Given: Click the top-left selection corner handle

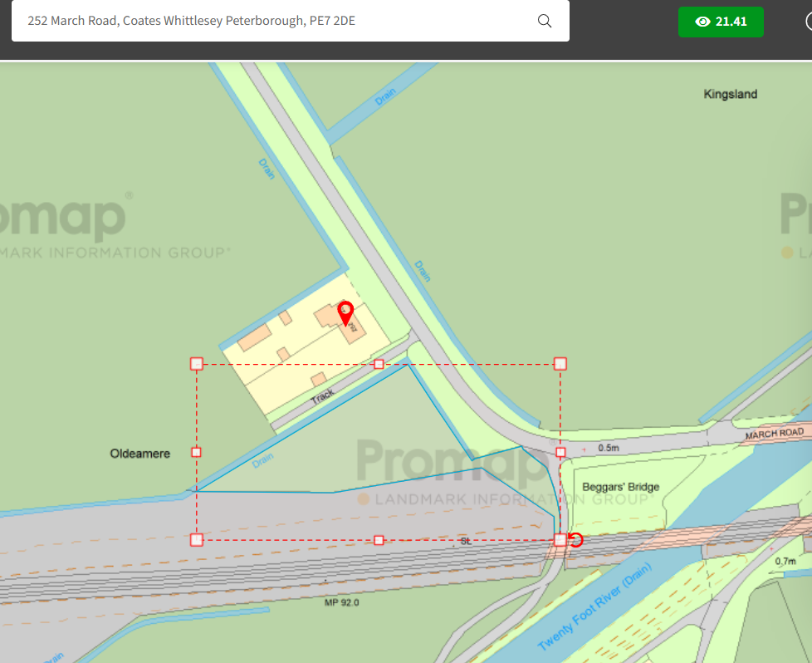Looking at the screenshot, I should [196, 364].
